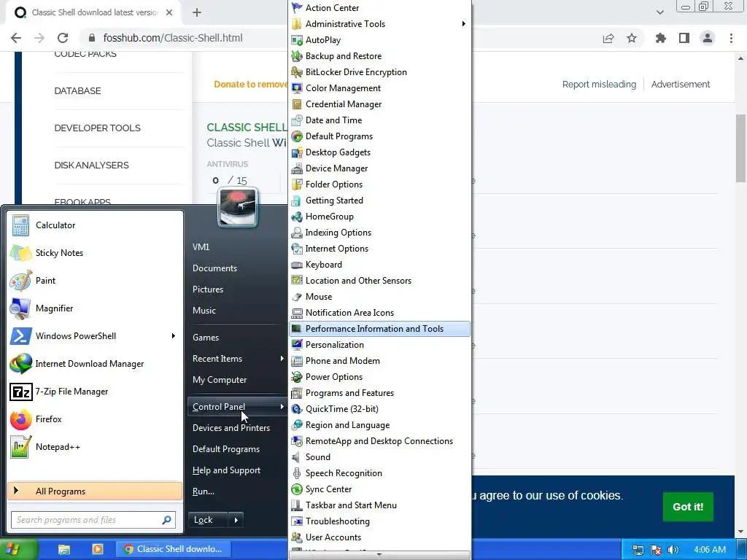Start the Magnifier tool icon
Viewport: 747px width, 560px height.
tap(21, 308)
